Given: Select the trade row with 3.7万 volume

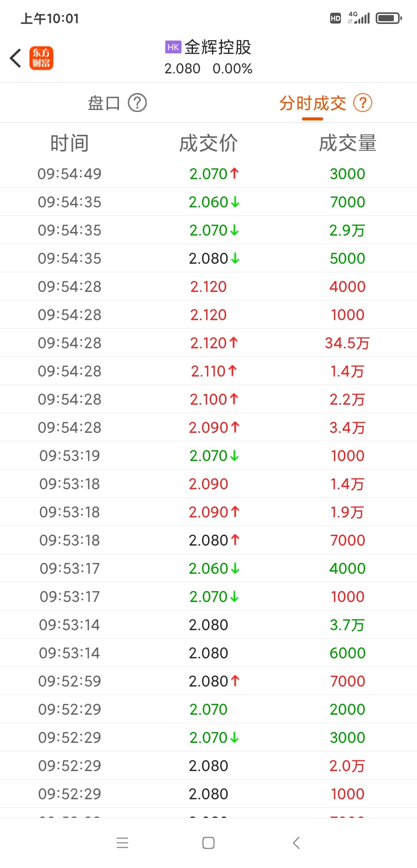Looking at the screenshot, I should pyautogui.click(x=208, y=625).
